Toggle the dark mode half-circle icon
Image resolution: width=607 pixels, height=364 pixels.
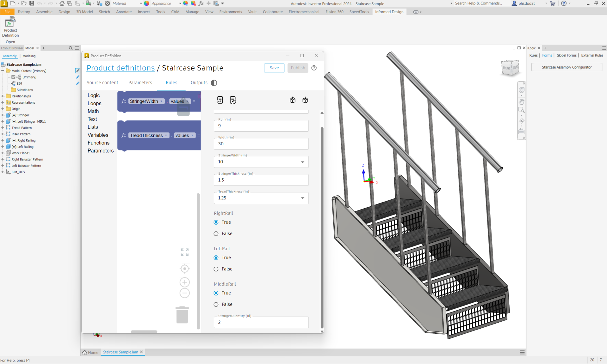click(214, 83)
